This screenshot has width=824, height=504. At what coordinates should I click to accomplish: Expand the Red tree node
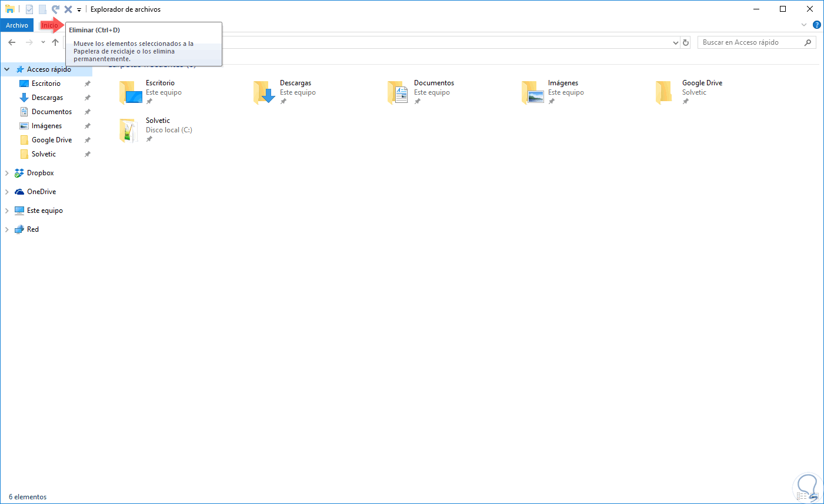(7, 229)
